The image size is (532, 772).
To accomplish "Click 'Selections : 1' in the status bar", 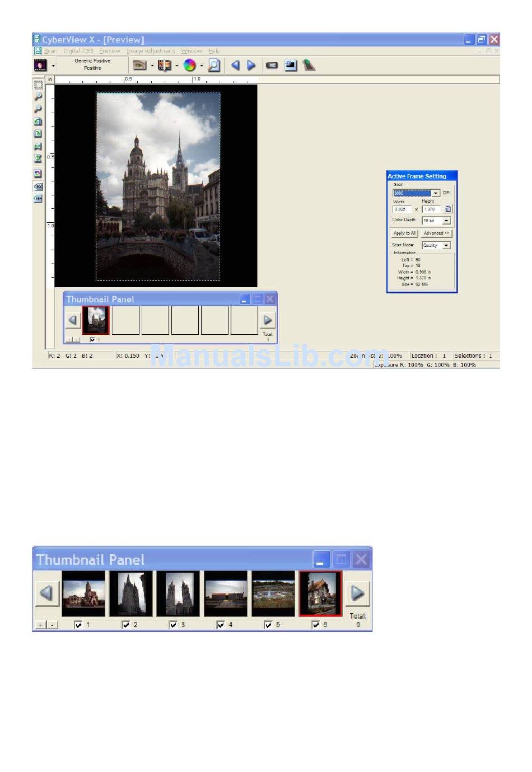I will (473, 355).
